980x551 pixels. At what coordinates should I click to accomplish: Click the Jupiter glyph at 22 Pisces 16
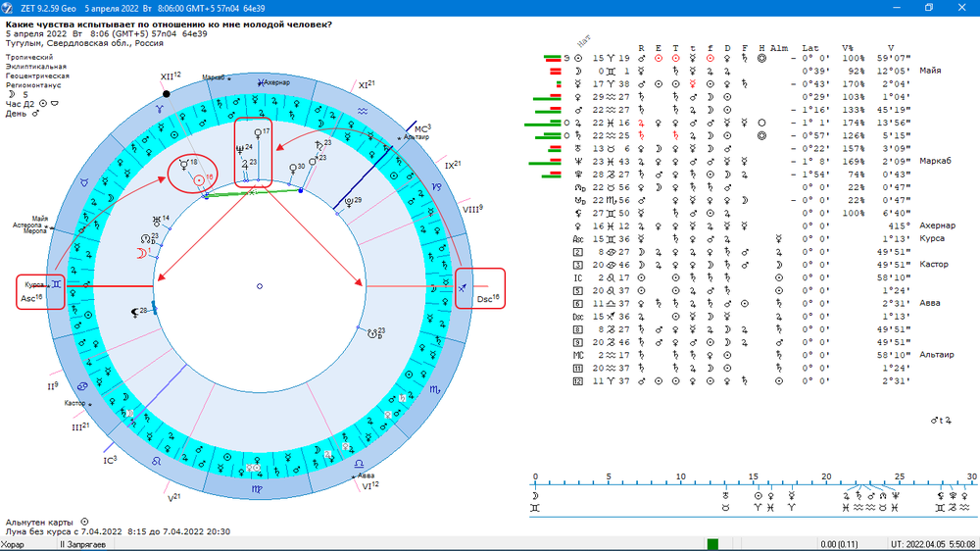pyautogui.click(x=578, y=124)
